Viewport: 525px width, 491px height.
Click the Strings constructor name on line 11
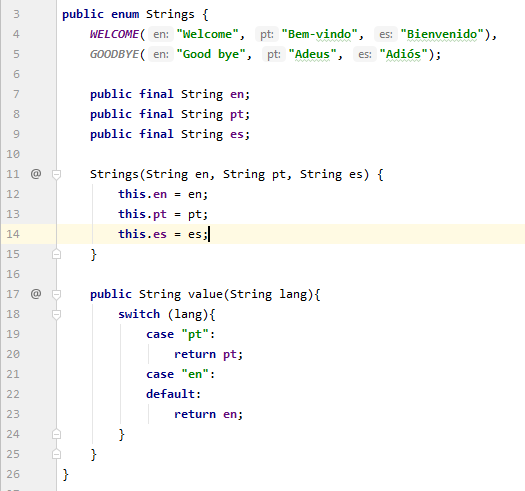click(x=114, y=174)
